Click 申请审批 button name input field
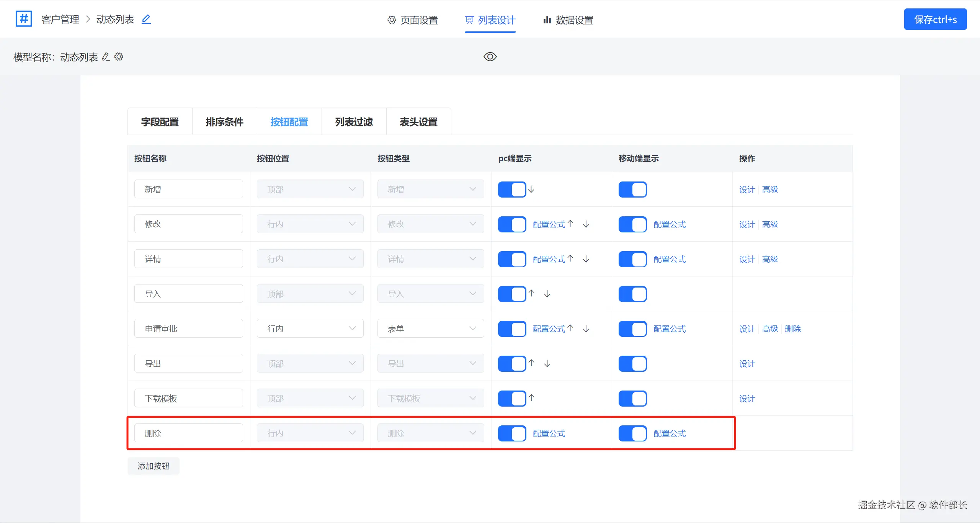 (x=188, y=329)
